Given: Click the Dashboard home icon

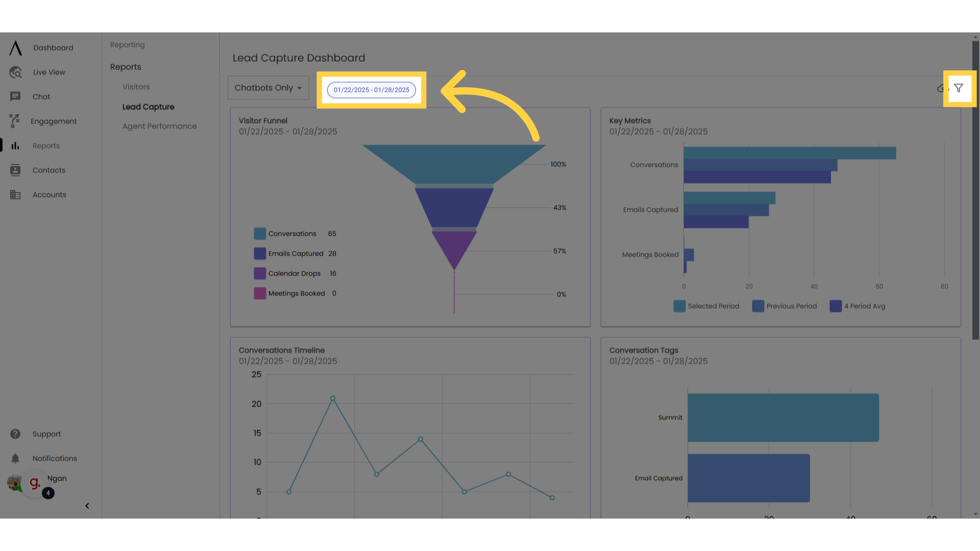Looking at the screenshot, I should (15, 48).
